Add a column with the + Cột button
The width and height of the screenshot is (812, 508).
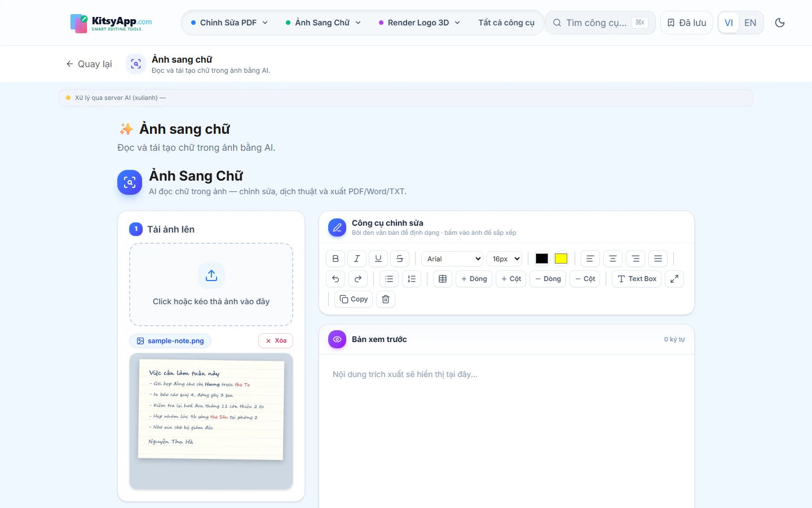click(511, 279)
